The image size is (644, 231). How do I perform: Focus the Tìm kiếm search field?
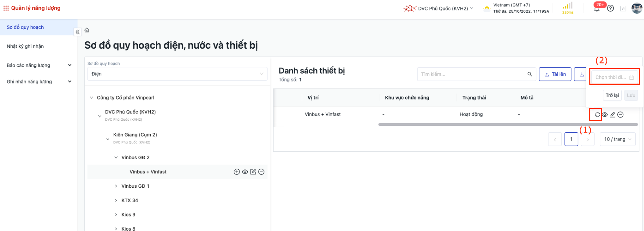tap(476, 74)
